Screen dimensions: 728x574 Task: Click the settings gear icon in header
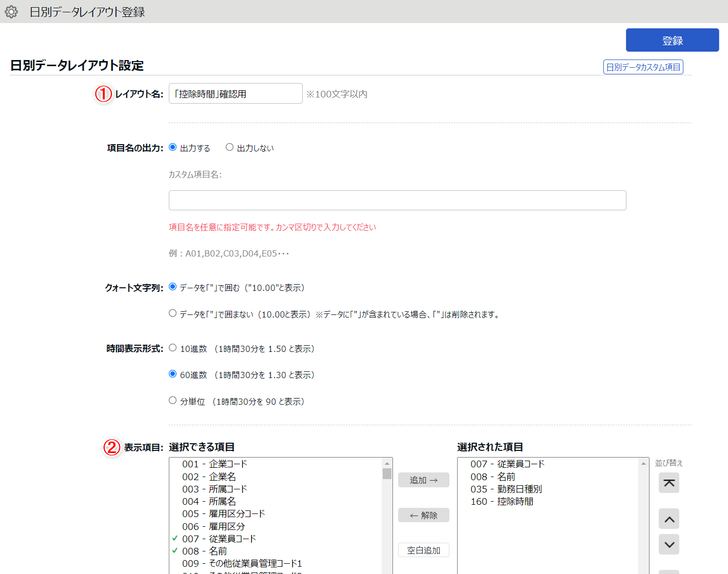tap(11, 12)
